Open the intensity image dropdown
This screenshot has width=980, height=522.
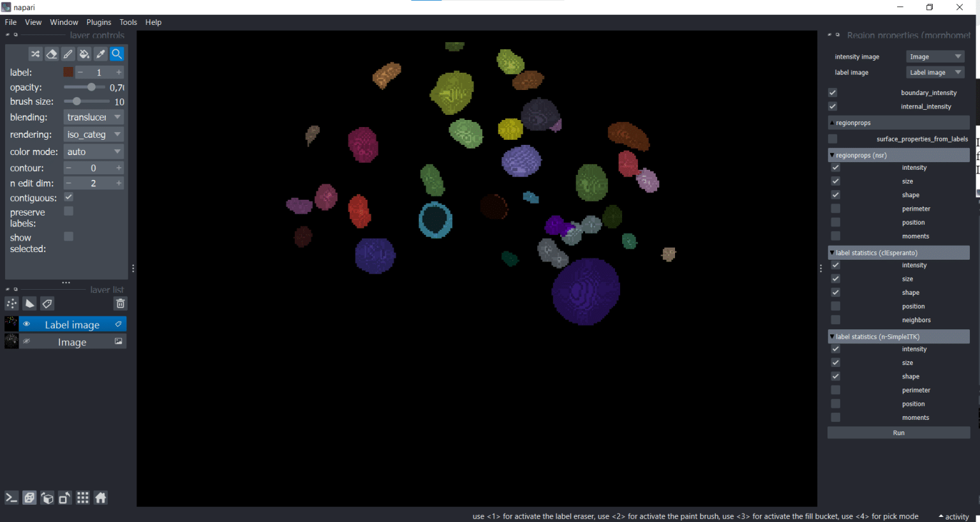(x=935, y=57)
